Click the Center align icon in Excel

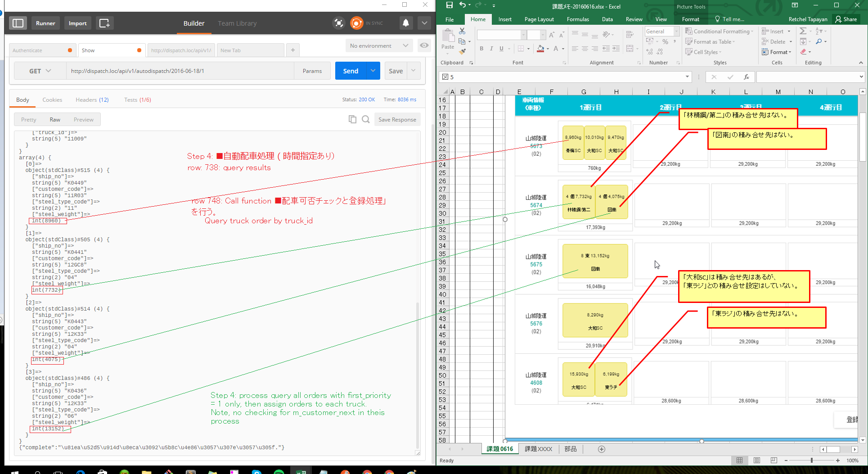pyautogui.click(x=585, y=48)
